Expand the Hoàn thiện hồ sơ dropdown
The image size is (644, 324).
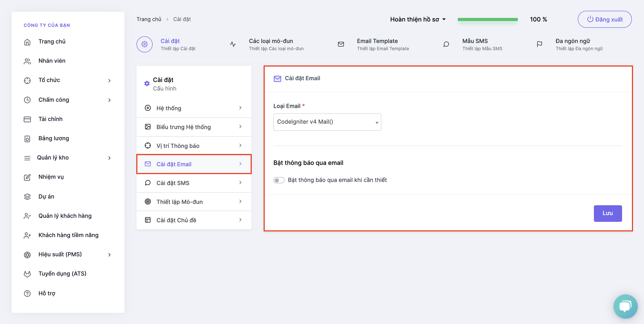point(418,19)
